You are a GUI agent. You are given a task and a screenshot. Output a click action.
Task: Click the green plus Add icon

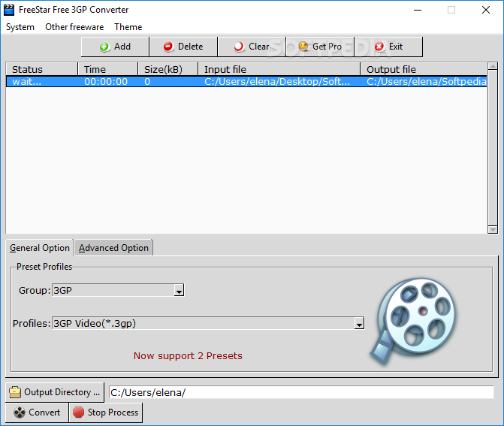104,47
